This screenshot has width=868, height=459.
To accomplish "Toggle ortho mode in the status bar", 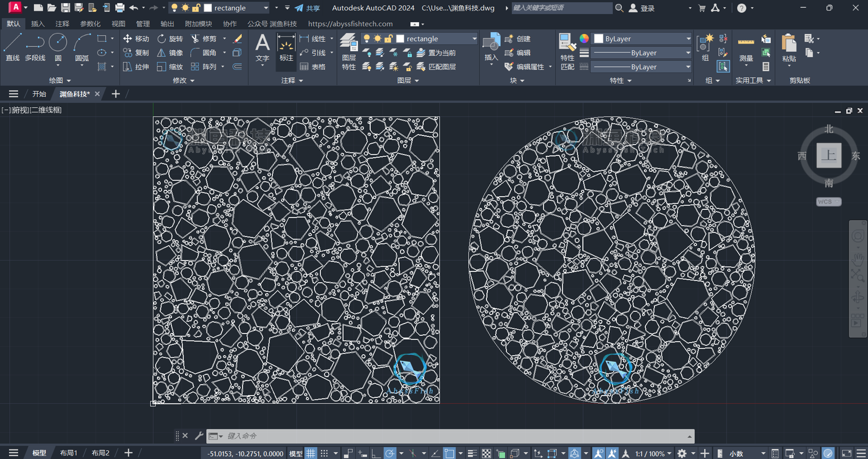I will (376, 453).
